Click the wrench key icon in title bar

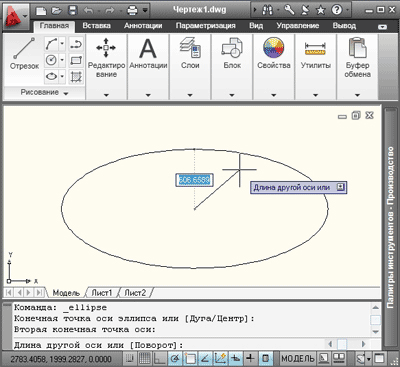click(289, 10)
